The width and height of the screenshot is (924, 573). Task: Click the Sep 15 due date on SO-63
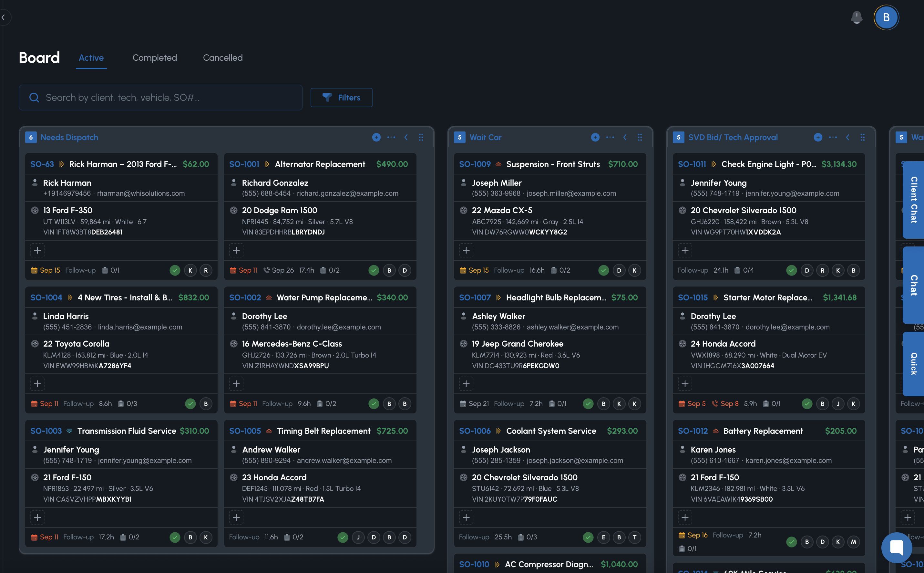tap(46, 270)
